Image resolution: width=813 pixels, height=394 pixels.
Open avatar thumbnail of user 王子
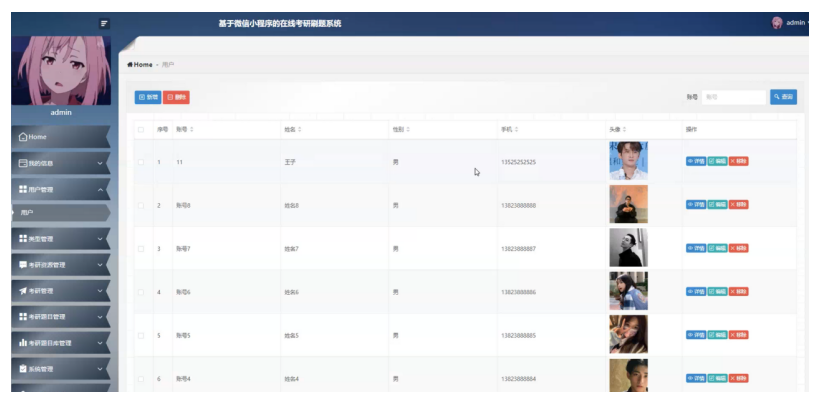628,161
